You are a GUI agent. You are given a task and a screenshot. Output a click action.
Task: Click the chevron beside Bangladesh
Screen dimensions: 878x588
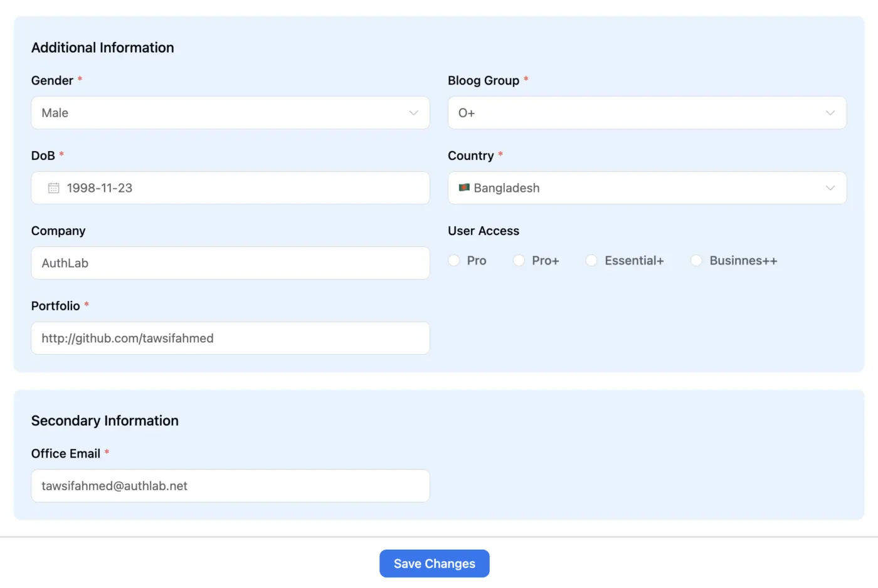tap(830, 188)
